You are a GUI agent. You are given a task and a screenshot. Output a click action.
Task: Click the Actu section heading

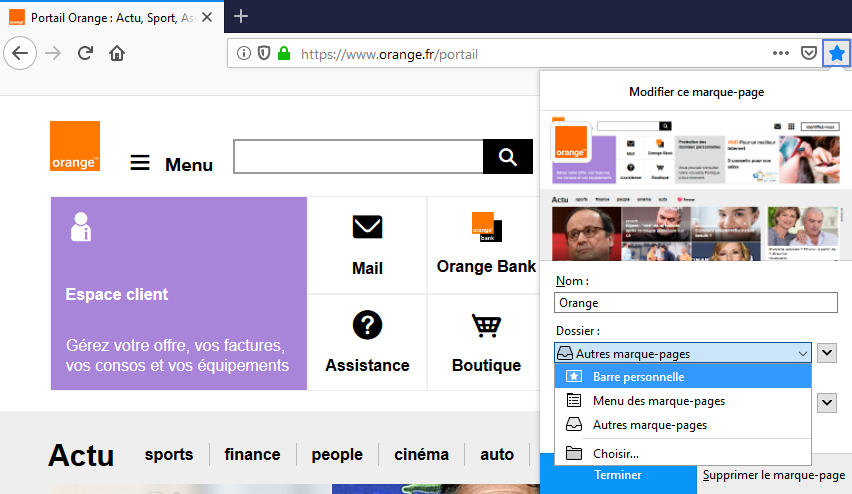[82, 455]
